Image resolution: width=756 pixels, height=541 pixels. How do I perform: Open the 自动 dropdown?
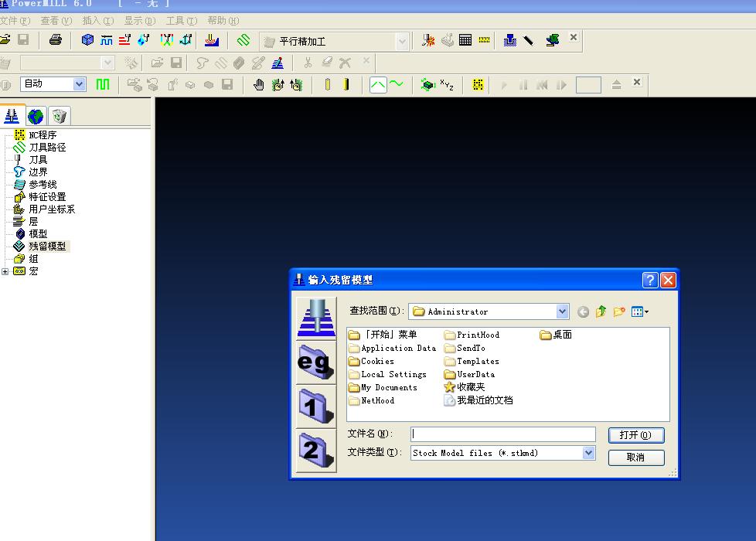79,84
